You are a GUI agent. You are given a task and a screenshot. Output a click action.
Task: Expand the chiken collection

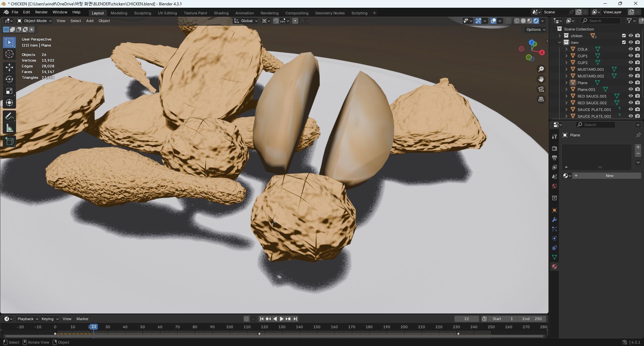tap(559, 36)
